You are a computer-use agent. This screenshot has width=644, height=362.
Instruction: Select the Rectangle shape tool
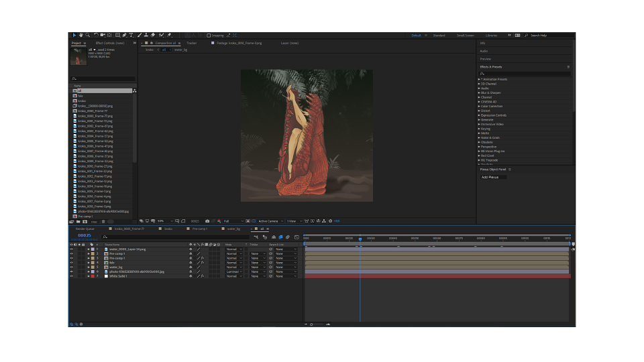click(x=117, y=36)
